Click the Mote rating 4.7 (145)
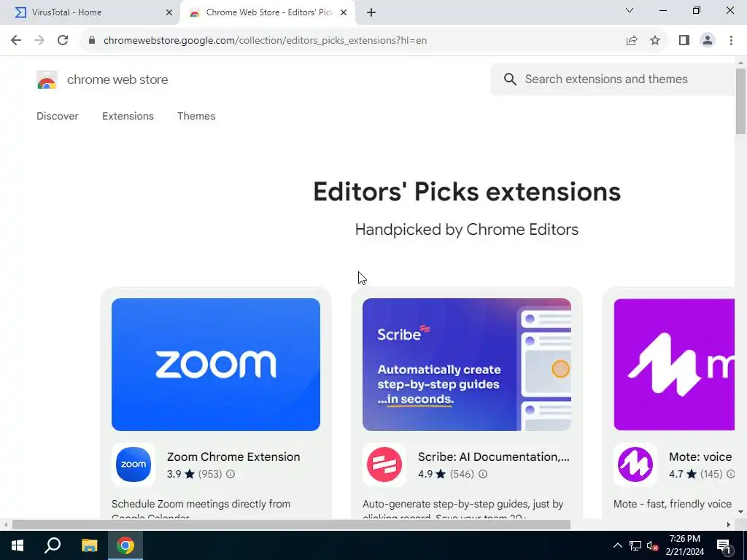Viewport: 747px width, 560px height. [x=695, y=474]
